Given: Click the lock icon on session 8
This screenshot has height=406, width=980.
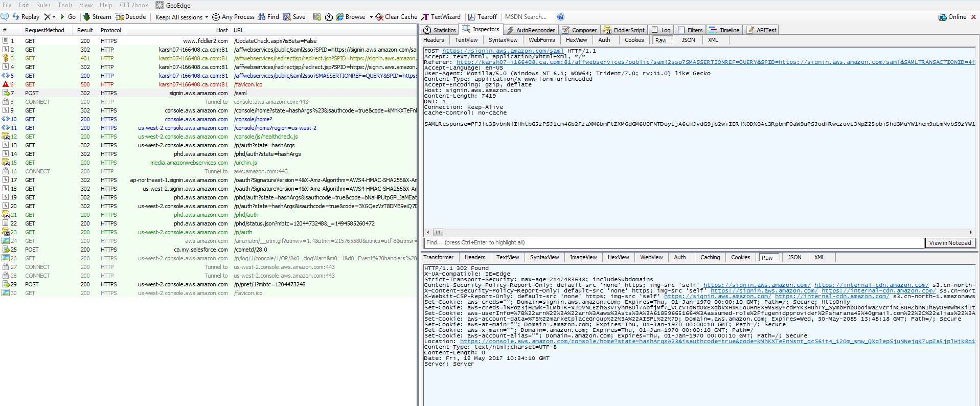Looking at the screenshot, I should tap(6, 102).
